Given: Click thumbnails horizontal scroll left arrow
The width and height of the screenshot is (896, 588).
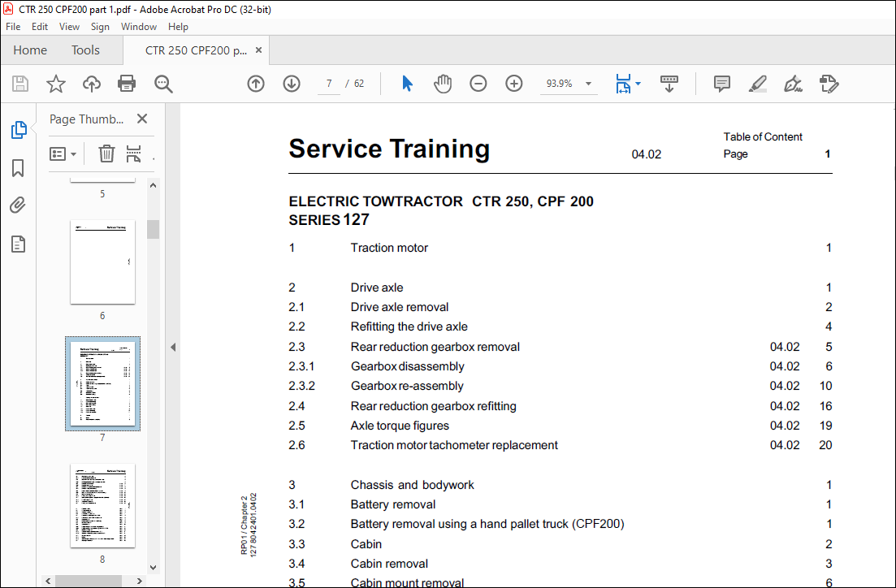Looking at the screenshot, I should tap(48, 581).
